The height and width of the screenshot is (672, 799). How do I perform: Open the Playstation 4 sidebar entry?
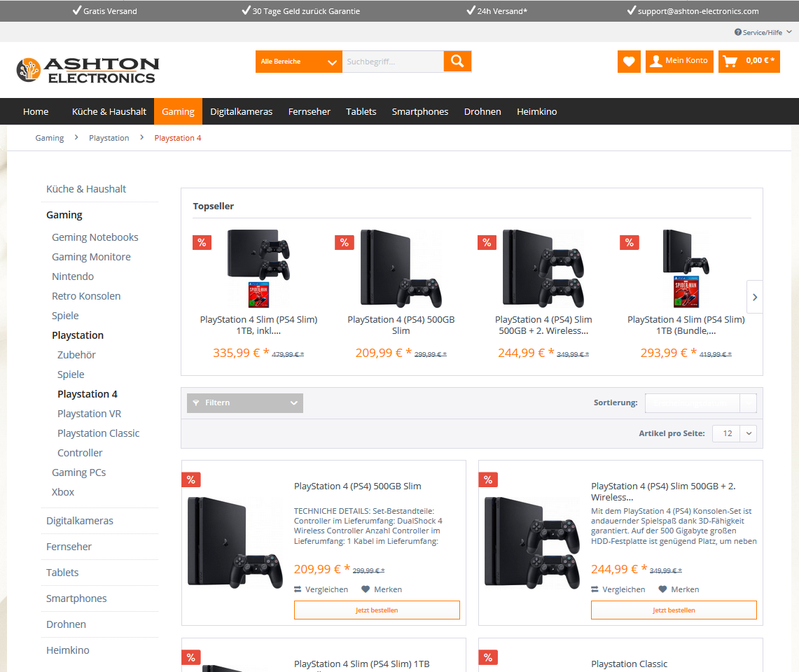88,394
